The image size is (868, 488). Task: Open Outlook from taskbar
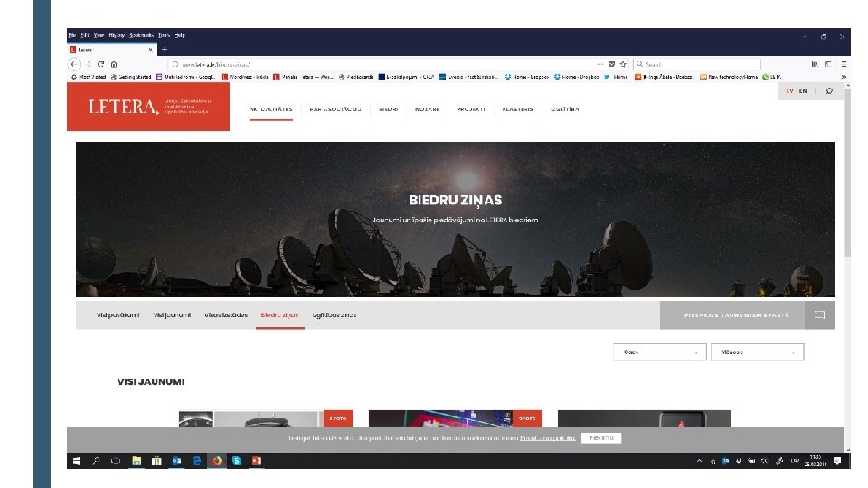coord(176,460)
